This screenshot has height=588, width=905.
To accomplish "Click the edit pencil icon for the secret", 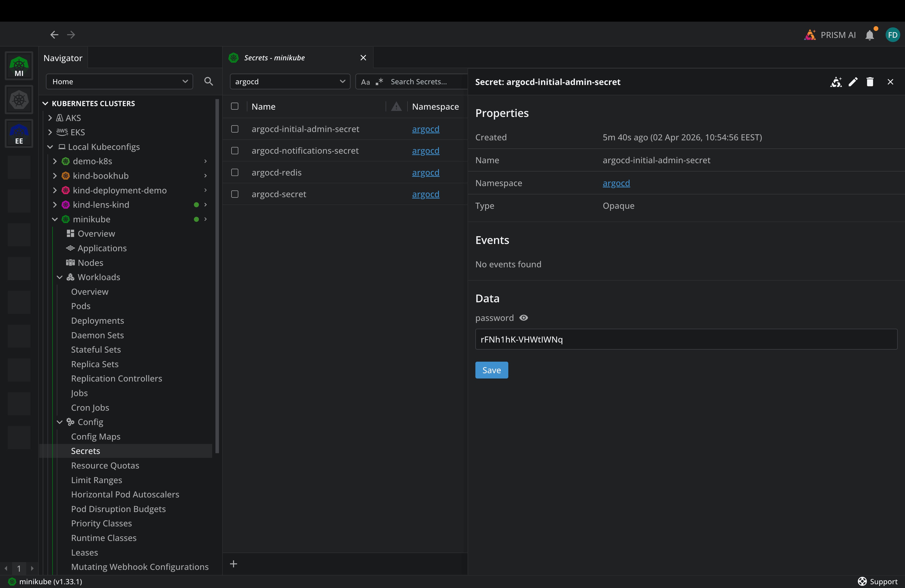I will point(853,82).
